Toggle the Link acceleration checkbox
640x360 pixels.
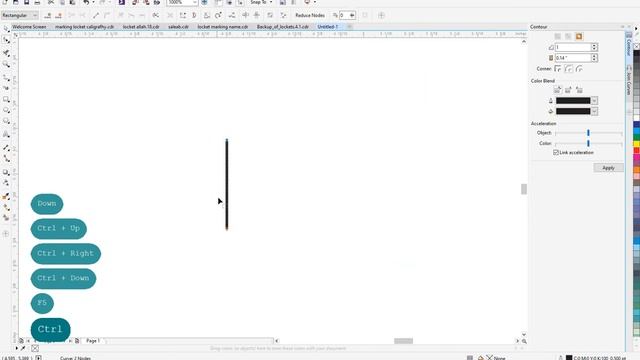pos(556,152)
